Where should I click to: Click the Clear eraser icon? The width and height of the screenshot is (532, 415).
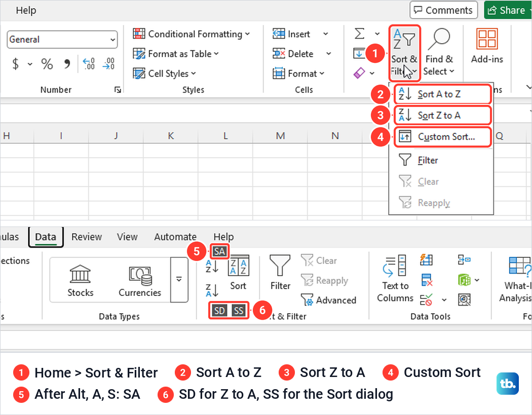coord(359,72)
